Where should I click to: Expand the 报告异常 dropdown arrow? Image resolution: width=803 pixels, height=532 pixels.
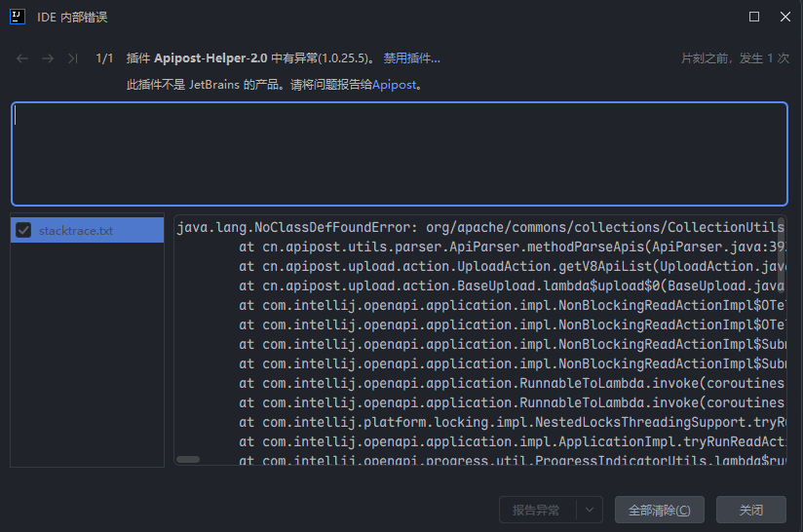click(590, 510)
